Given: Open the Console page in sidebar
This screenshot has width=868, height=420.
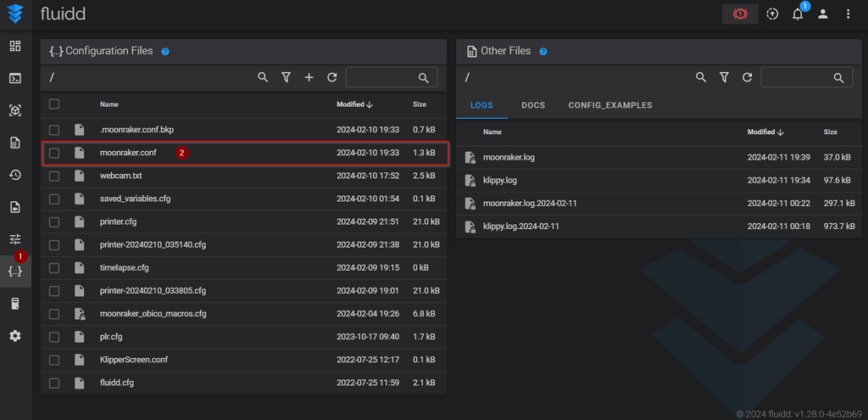Looking at the screenshot, I should click(15, 79).
